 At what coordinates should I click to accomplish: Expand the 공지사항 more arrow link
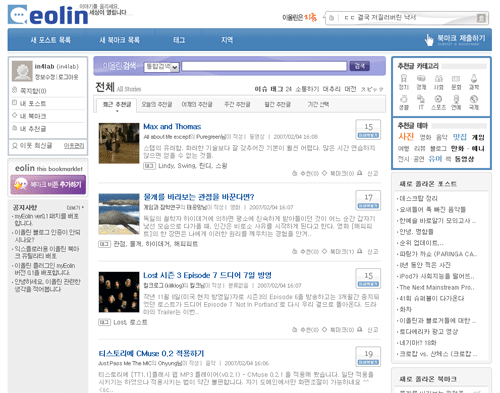point(75,208)
